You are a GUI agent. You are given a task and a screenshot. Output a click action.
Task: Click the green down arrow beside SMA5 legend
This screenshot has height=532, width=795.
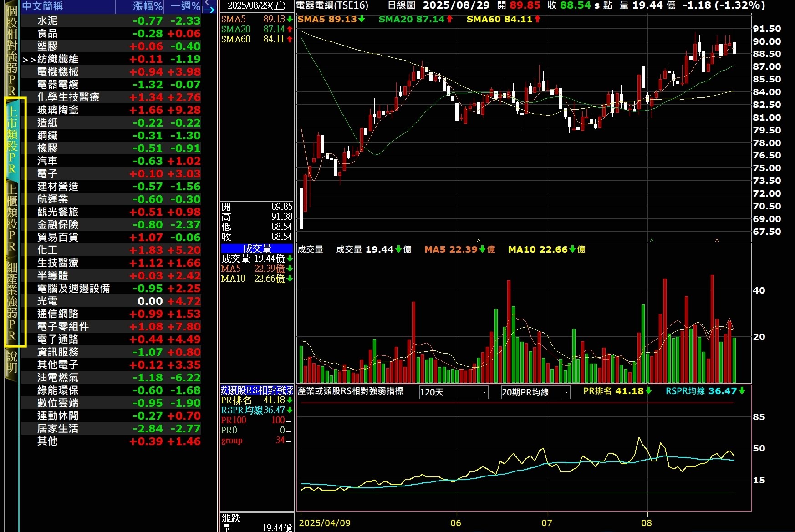pos(362,19)
